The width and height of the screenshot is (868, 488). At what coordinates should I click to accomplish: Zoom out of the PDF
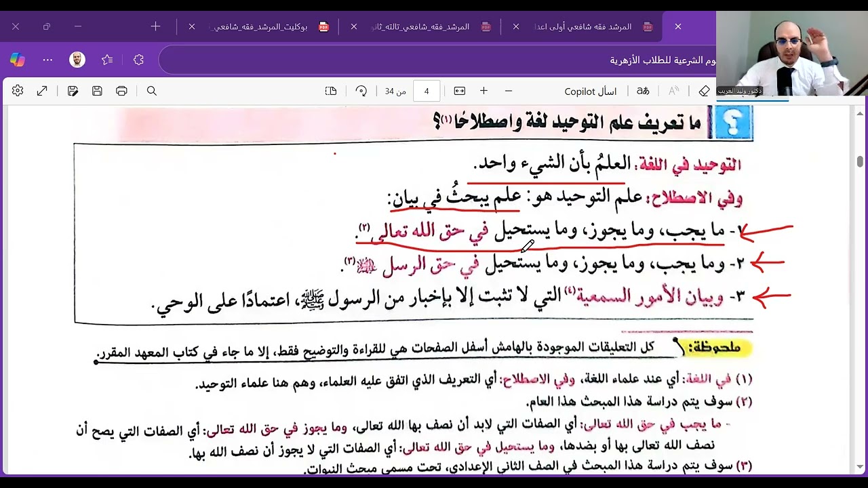(x=509, y=91)
